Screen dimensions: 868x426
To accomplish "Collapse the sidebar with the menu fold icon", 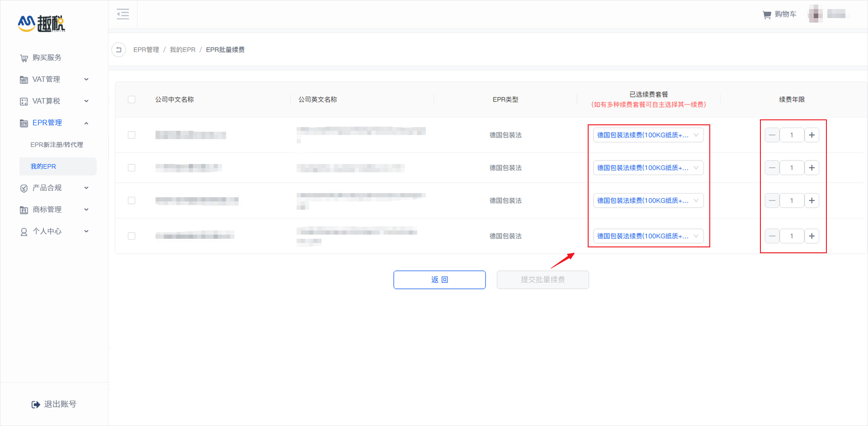I will [123, 14].
